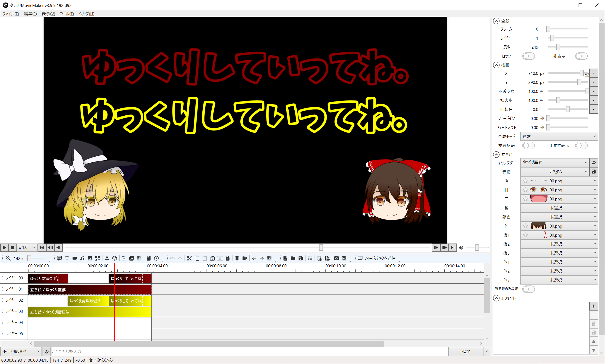605x364 pixels.
Task: Open project settings (sliders icon)
Action: [x=310, y=258]
